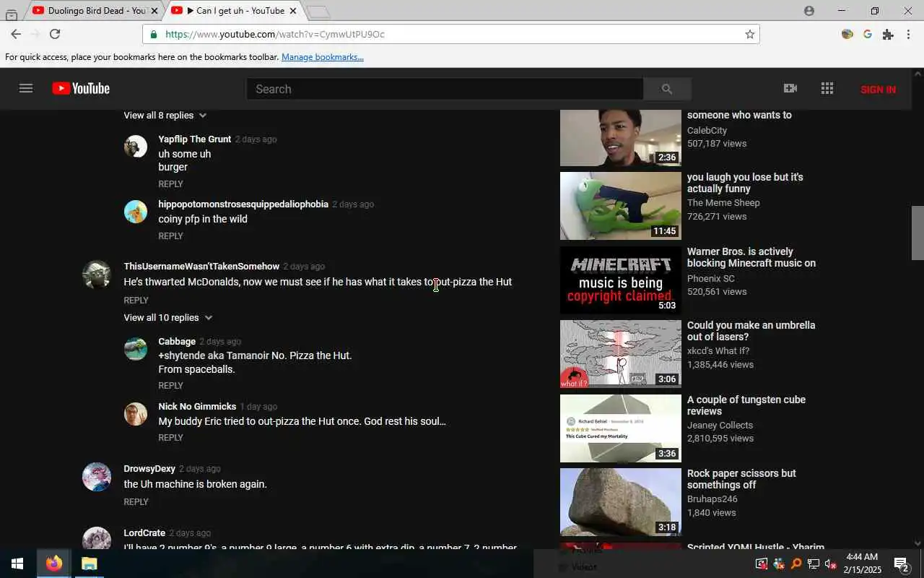Image resolution: width=924 pixels, height=578 pixels.
Task: Open the YouTube guide hamburger menu
Action: point(26,88)
